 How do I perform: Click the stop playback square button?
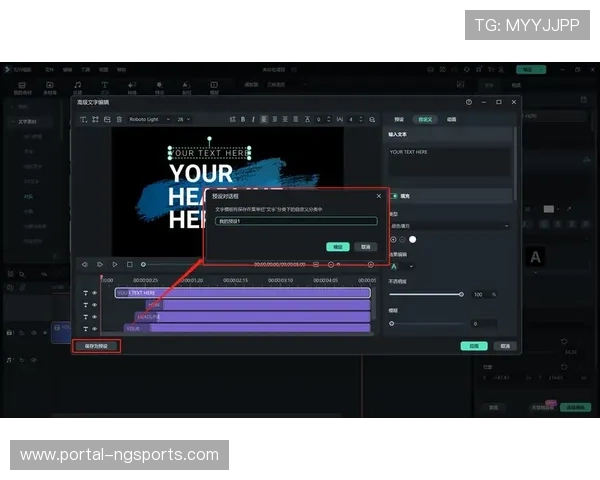point(129,264)
